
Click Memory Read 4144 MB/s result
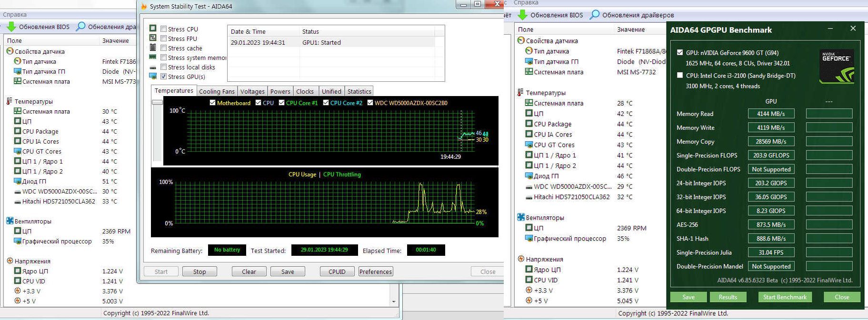pyautogui.click(x=770, y=114)
